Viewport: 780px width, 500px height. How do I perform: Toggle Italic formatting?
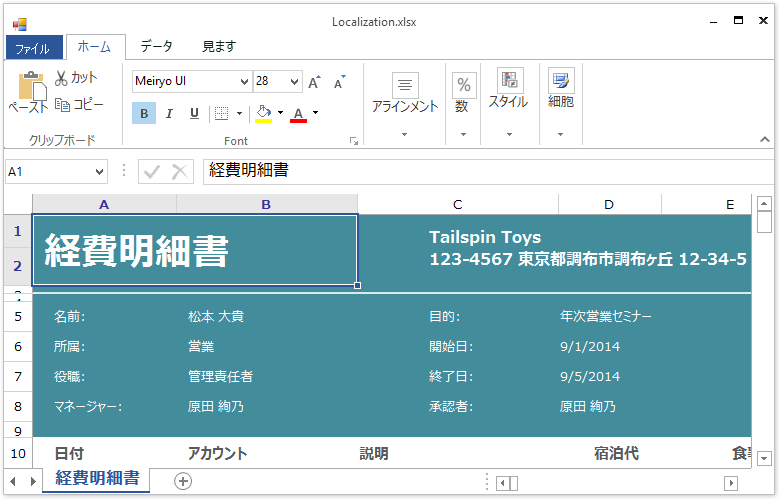[169, 114]
